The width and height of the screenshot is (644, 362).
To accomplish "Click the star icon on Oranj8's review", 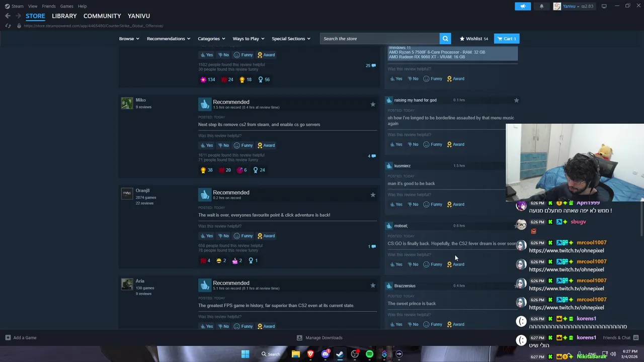I will [373, 195].
